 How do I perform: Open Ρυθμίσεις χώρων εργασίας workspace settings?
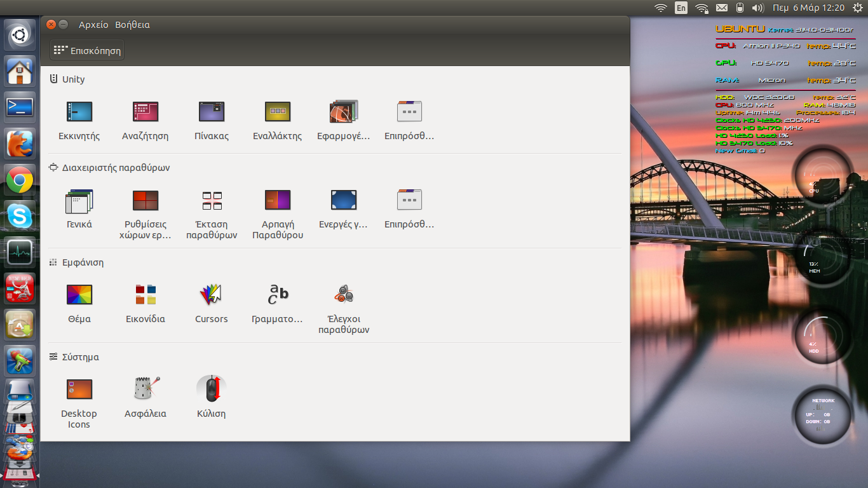click(145, 201)
